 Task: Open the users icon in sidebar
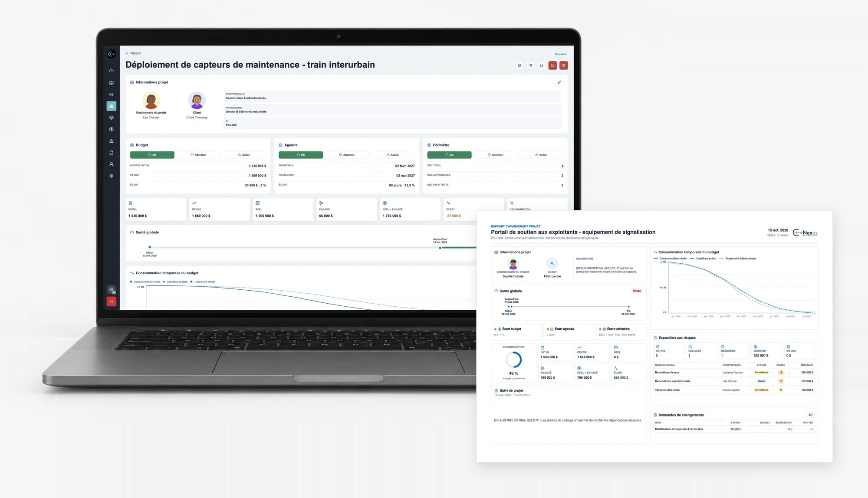(x=112, y=164)
